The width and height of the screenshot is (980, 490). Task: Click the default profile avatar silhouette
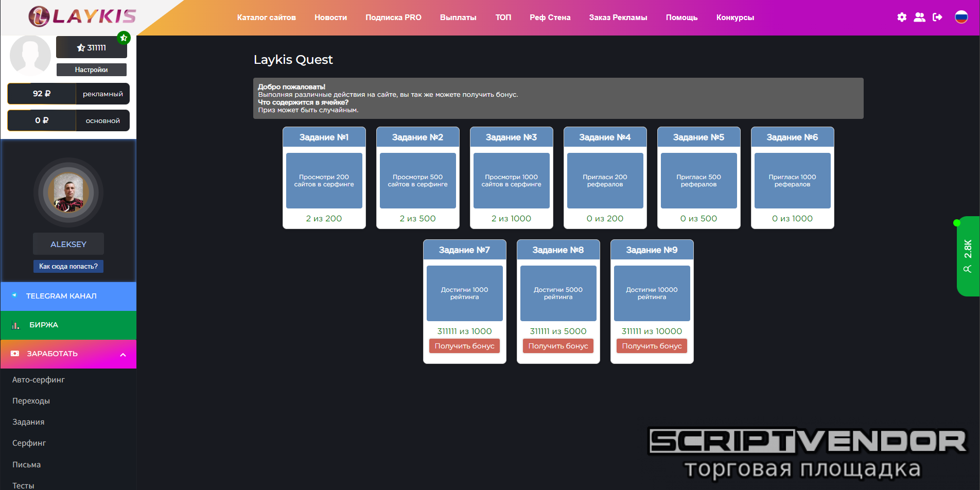click(30, 56)
